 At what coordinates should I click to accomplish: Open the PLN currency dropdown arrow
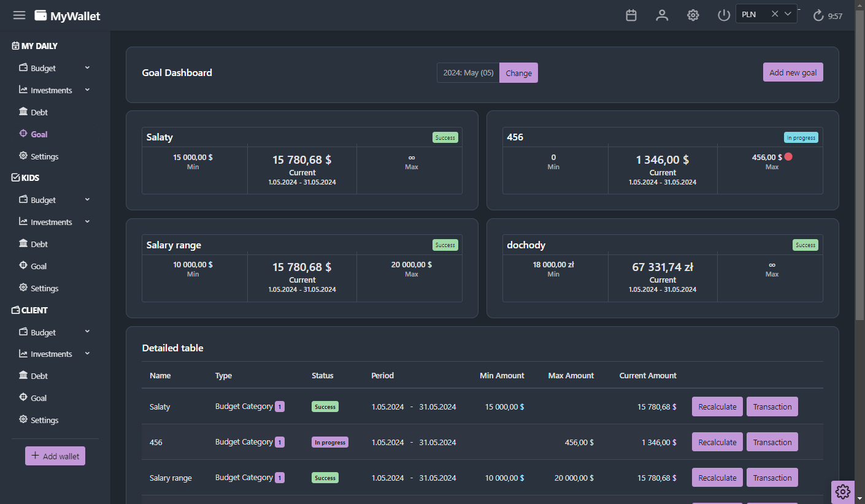pyautogui.click(x=788, y=14)
